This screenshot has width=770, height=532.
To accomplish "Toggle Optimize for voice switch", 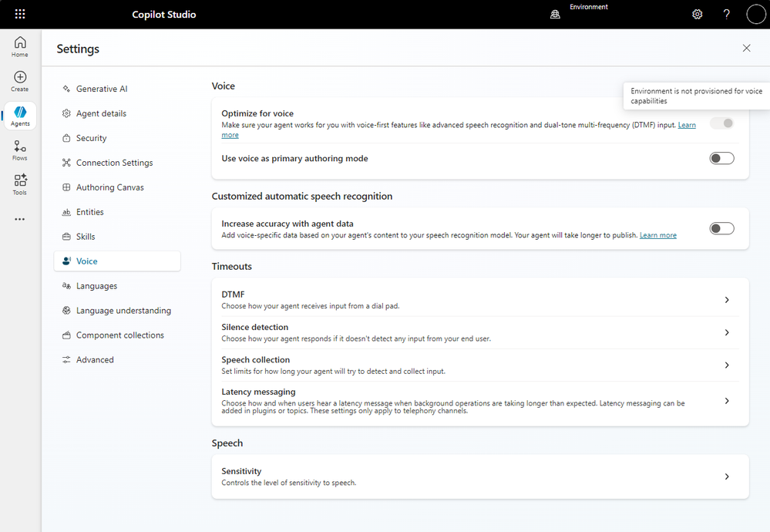I will [x=721, y=123].
